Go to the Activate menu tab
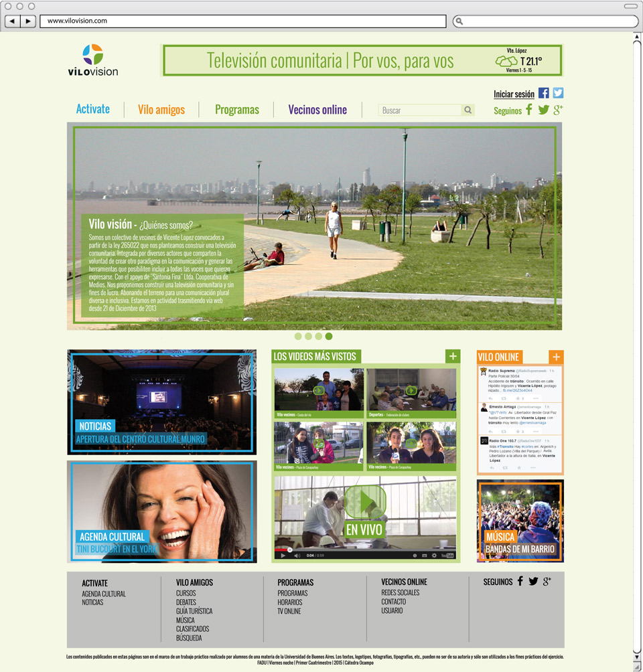This screenshot has height=672, width=643. tap(93, 109)
